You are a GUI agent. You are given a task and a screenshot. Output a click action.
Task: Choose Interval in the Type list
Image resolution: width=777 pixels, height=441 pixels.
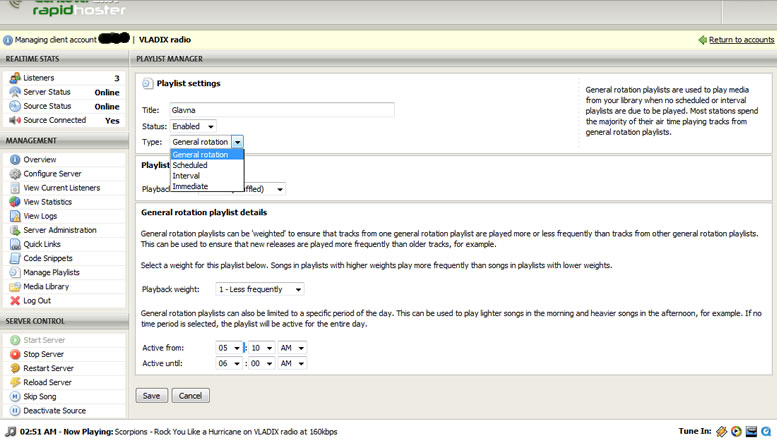pyautogui.click(x=186, y=176)
